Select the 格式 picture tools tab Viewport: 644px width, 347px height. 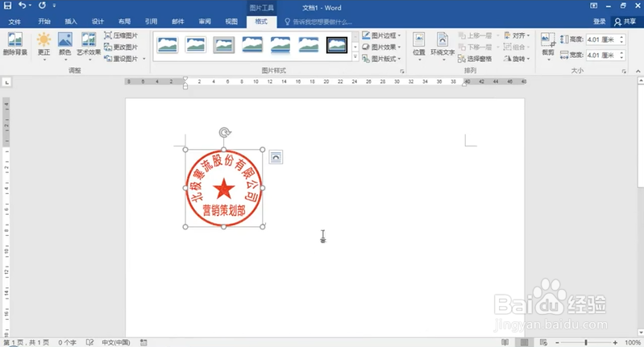[x=261, y=21]
